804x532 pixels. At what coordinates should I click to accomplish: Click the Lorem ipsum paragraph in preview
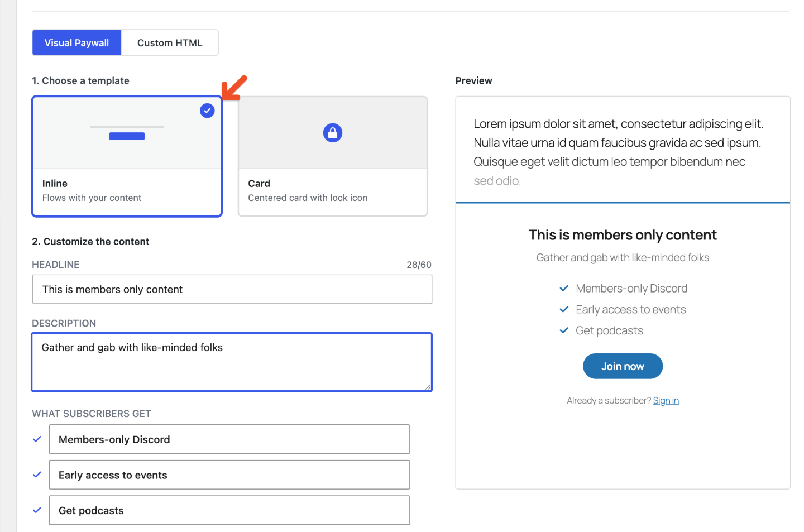point(619,152)
